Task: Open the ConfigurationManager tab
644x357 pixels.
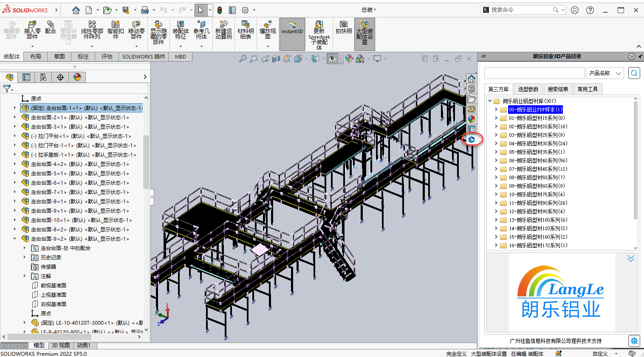Action: click(43, 77)
